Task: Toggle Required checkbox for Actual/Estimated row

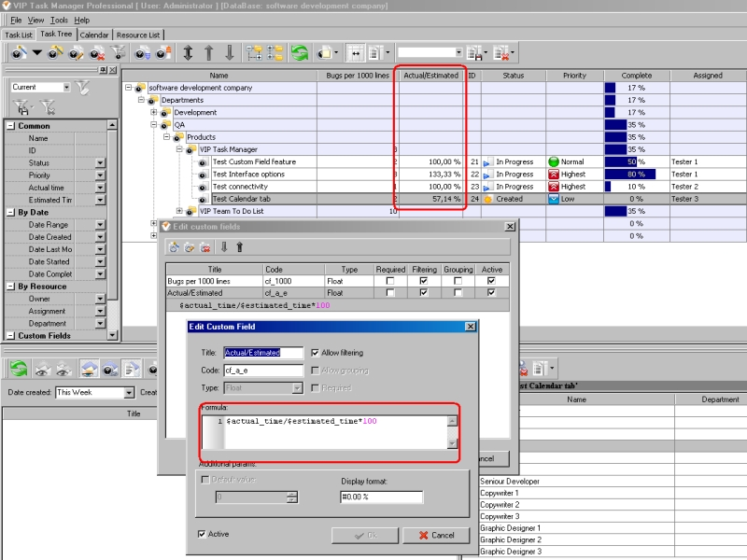Action: tap(390, 293)
